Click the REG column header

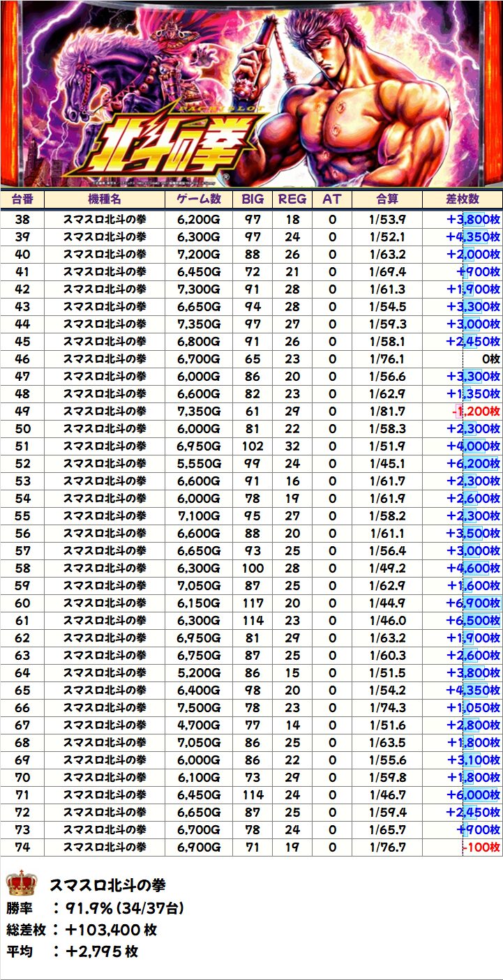(292, 199)
